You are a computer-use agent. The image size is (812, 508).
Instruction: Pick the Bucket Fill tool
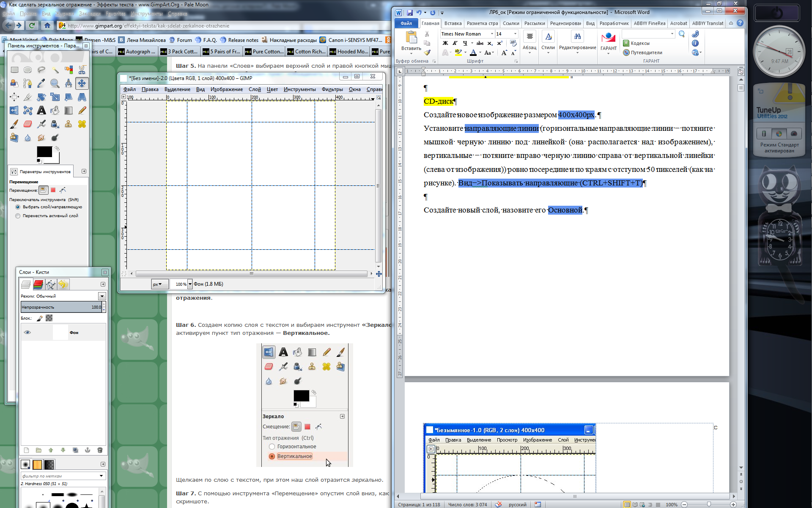[55, 110]
